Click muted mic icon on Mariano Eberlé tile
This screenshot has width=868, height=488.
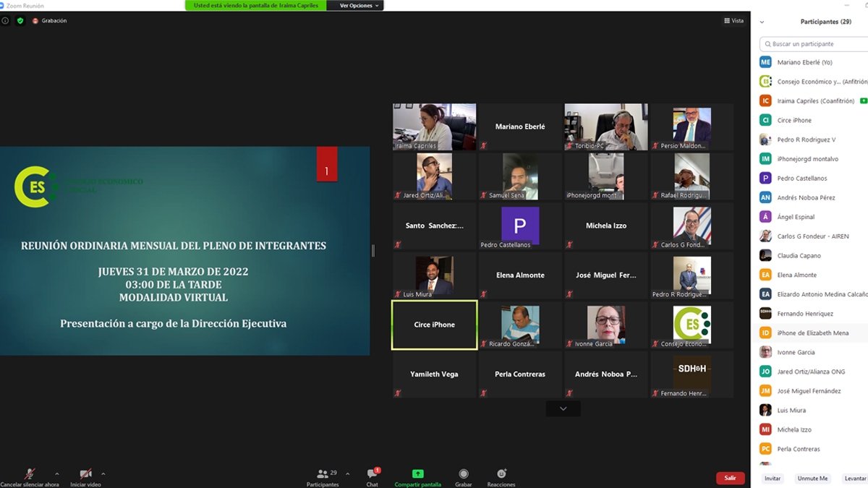point(484,146)
